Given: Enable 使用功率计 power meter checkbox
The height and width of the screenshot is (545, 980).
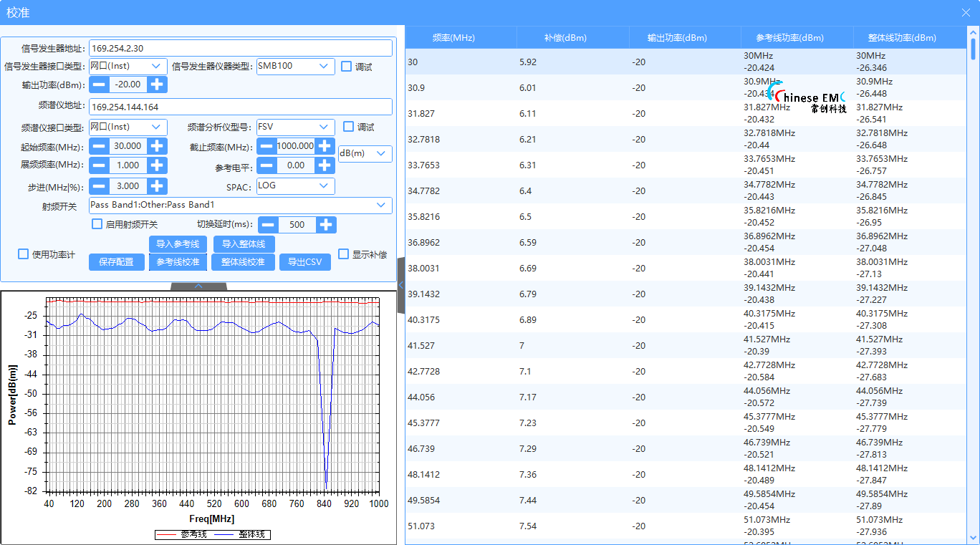Looking at the screenshot, I should (23, 254).
